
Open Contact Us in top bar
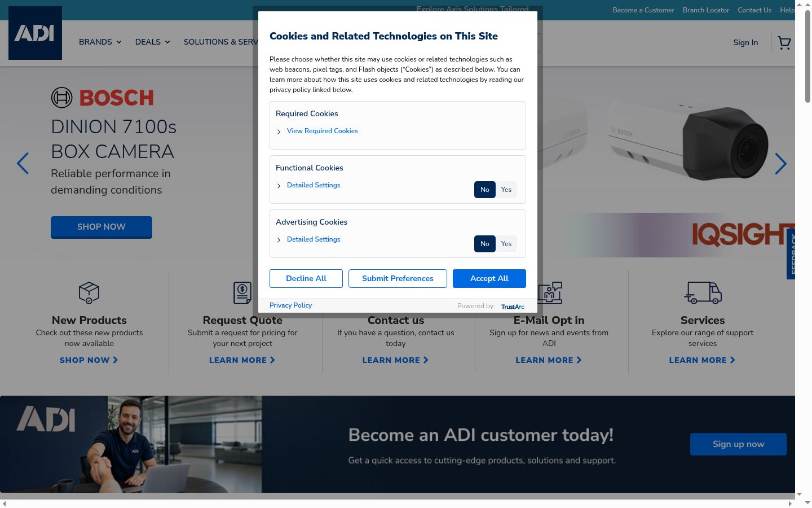(754, 10)
